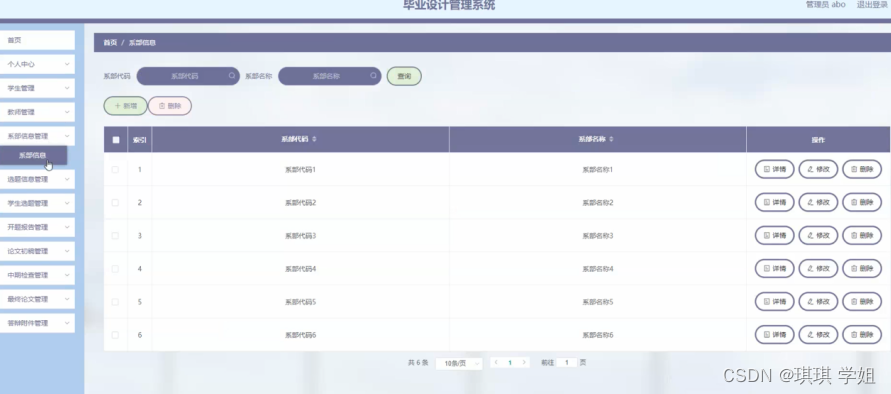Click the sort icon beside 系部名称 header
This screenshot has width=891, height=394.
click(611, 139)
